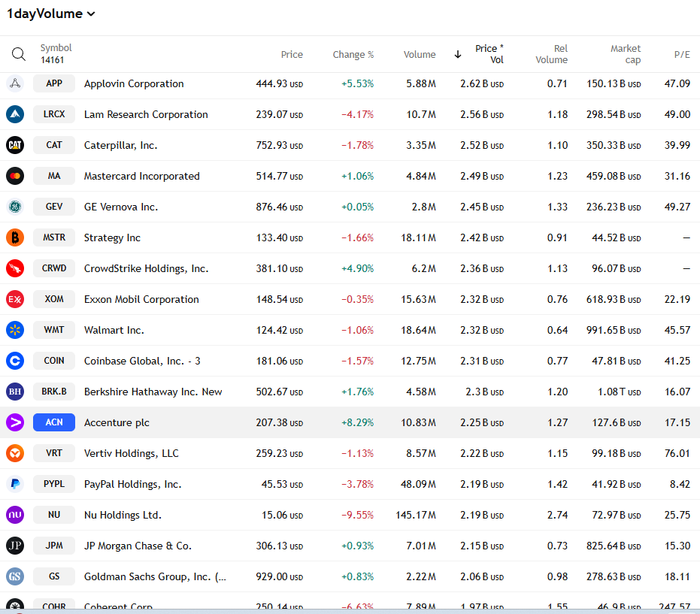Open the GE Vernova Inc. name link
The width and height of the screenshot is (700, 614).
pos(121,207)
